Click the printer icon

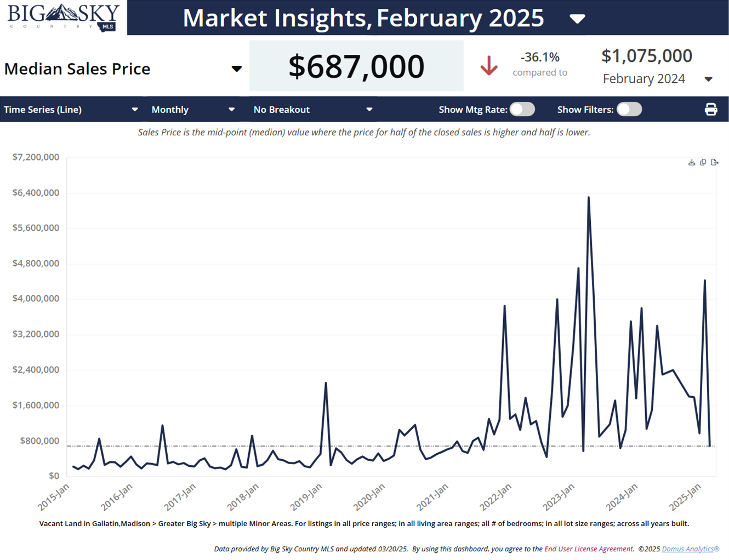point(710,110)
